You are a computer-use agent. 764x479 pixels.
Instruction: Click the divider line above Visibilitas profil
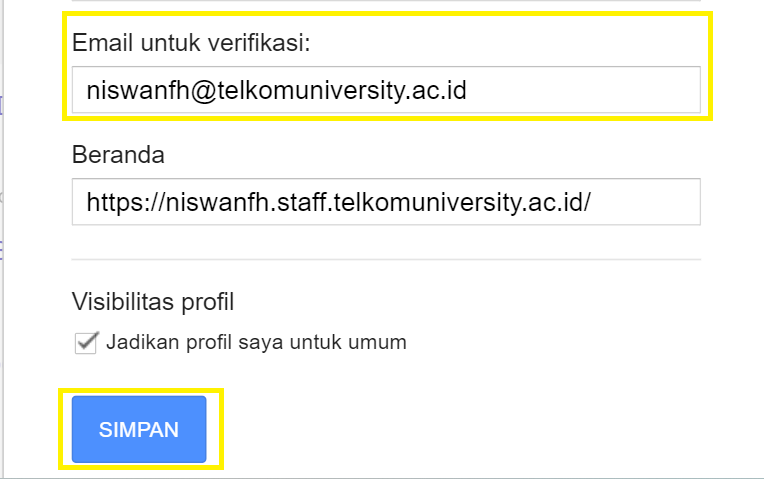coord(385,260)
